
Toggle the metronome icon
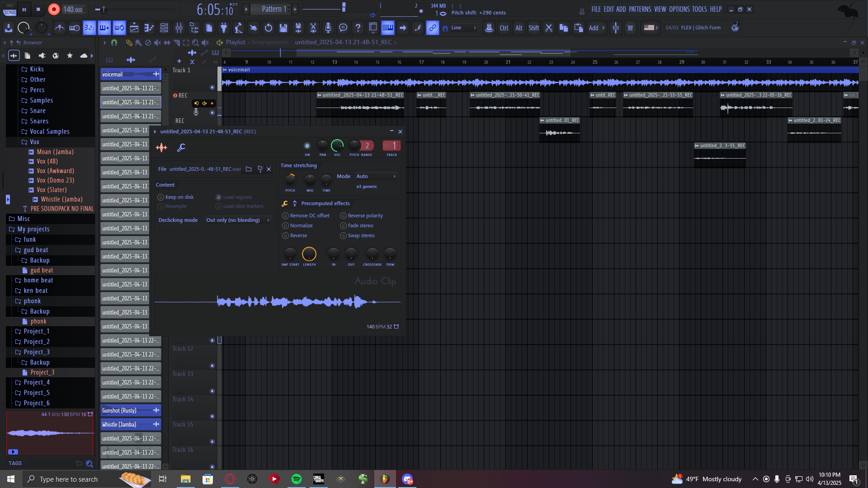(59, 28)
